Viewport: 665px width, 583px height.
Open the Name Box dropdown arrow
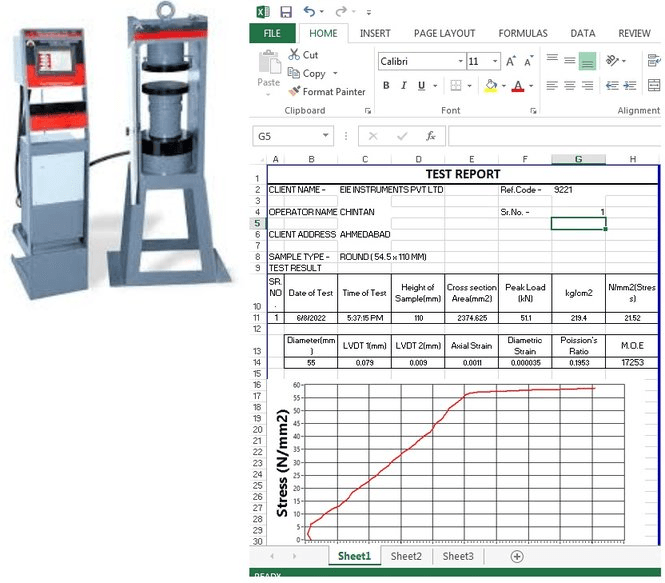(326, 136)
